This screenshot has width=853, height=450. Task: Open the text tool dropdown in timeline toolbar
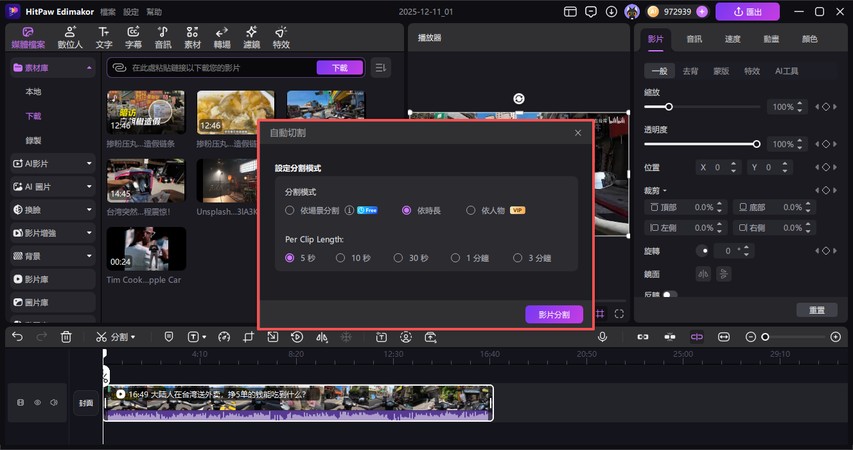[x=204, y=337]
